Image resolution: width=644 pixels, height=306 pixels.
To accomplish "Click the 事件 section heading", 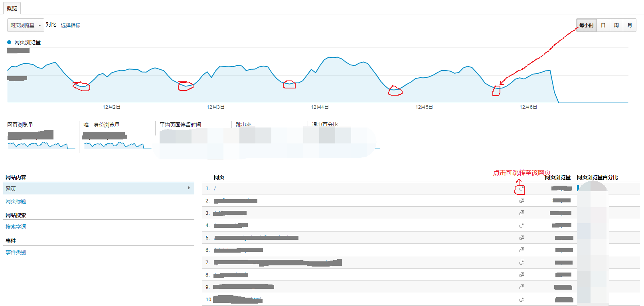I will point(11,241).
